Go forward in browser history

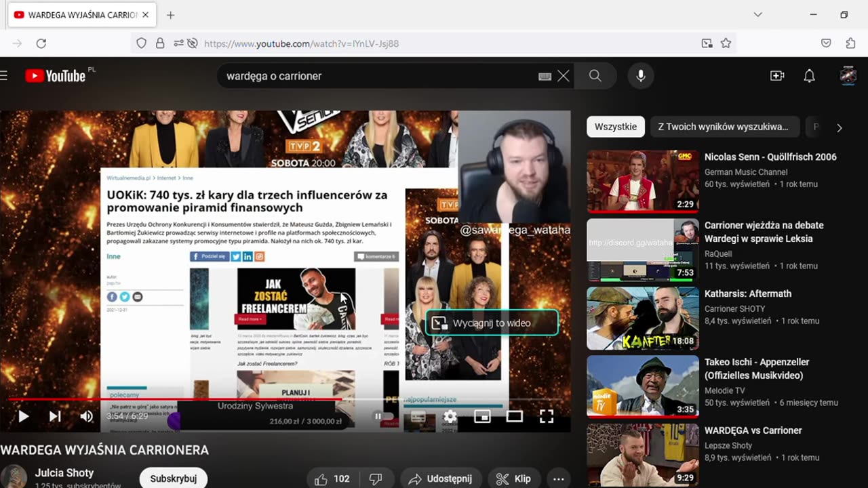coord(17,43)
